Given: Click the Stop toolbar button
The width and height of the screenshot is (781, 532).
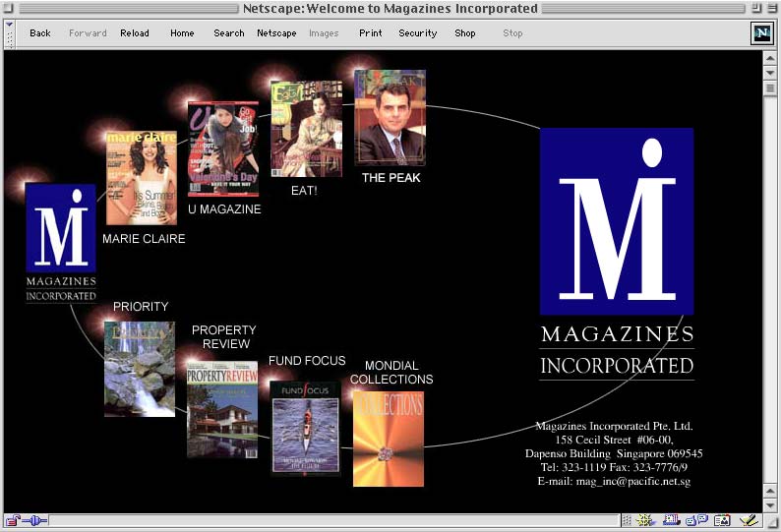Looking at the screenshot, I should pos(512,33).
